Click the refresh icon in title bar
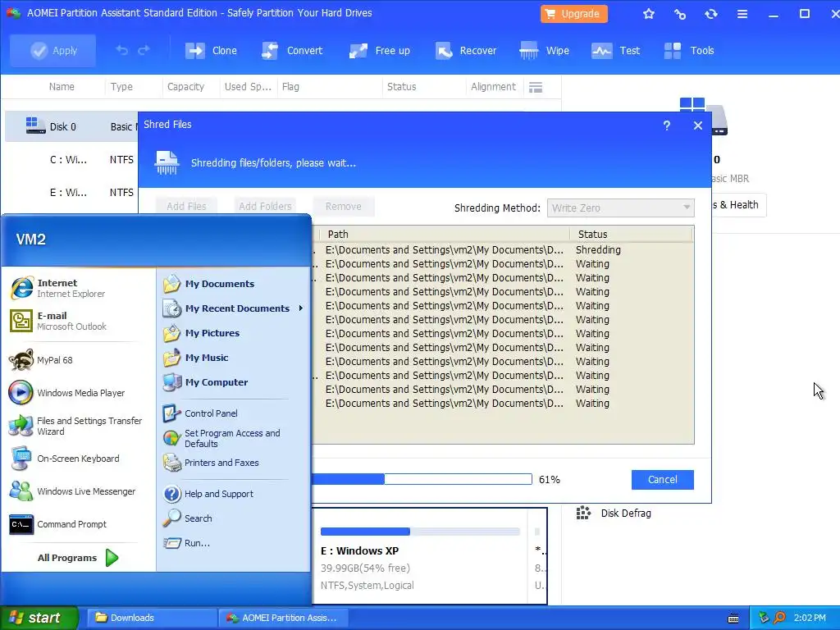Viewport: 840px width, 630px height. pos(711,14)
